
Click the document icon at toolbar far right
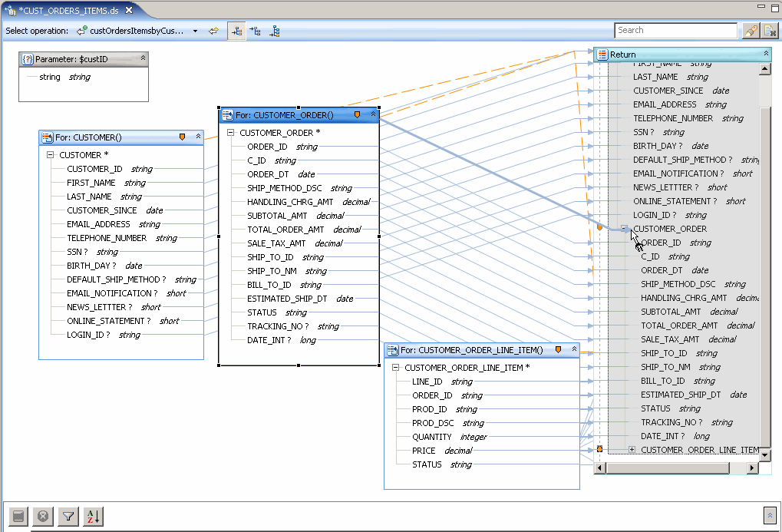[x=770, y=31]
